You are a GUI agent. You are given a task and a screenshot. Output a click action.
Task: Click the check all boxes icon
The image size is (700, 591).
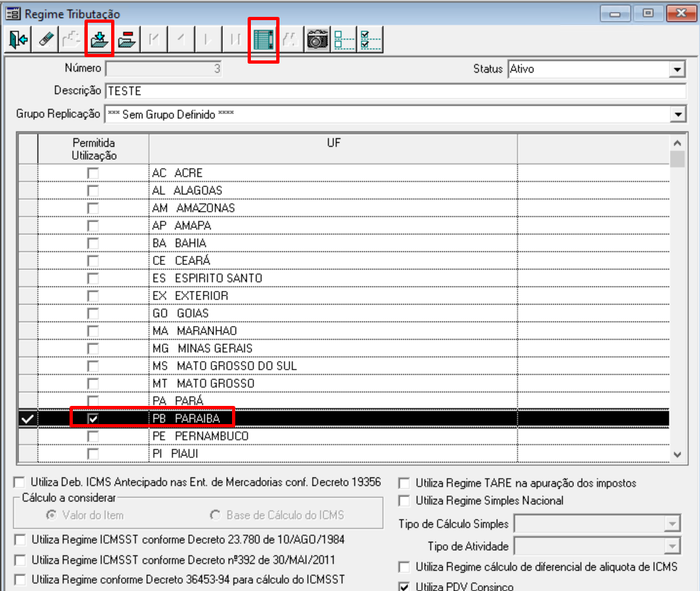coord(370,40)
